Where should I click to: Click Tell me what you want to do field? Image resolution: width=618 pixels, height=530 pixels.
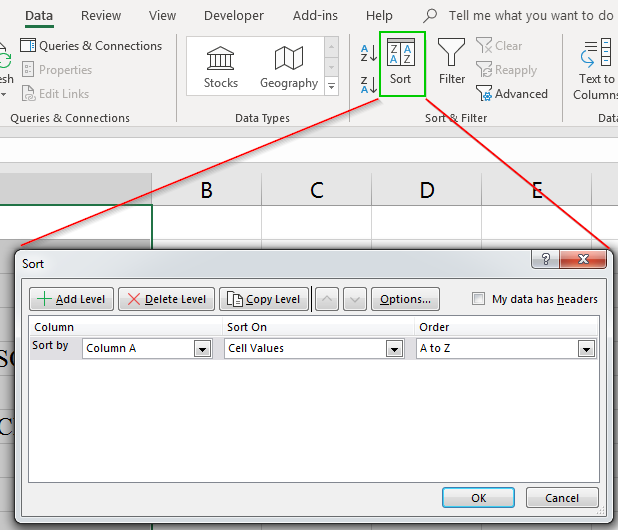point(531,16)
